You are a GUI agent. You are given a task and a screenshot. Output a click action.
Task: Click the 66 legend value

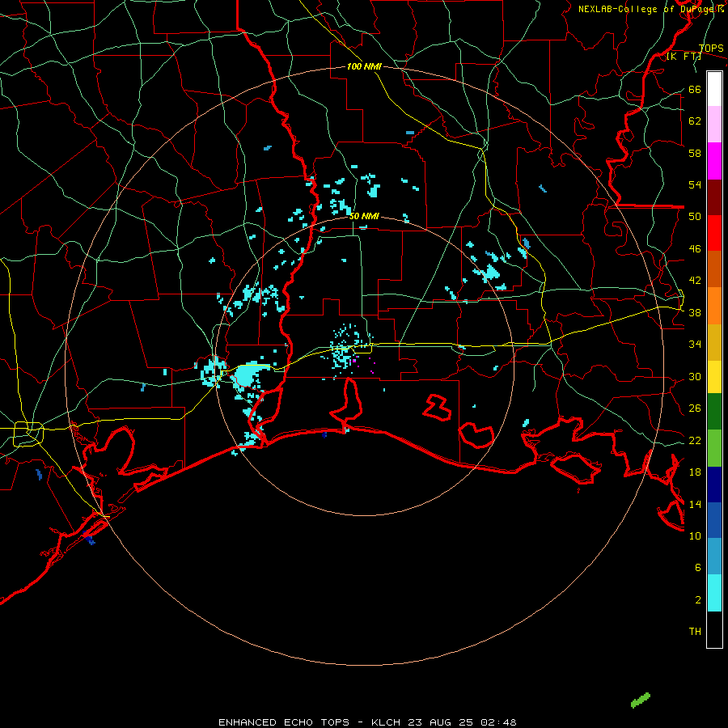click(695, 89)
